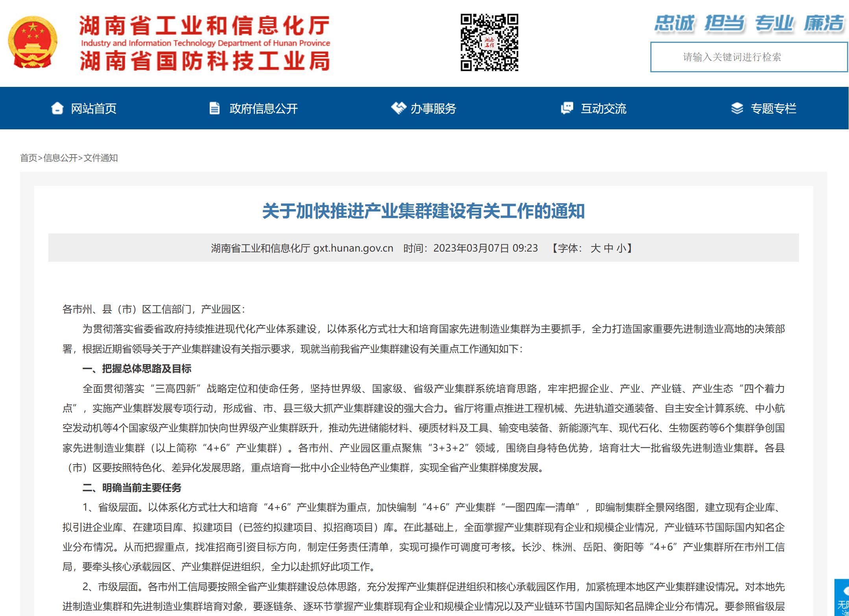Go to 首页 in the breadcrumb
This screenshot has width=849, height=616.
29,158
